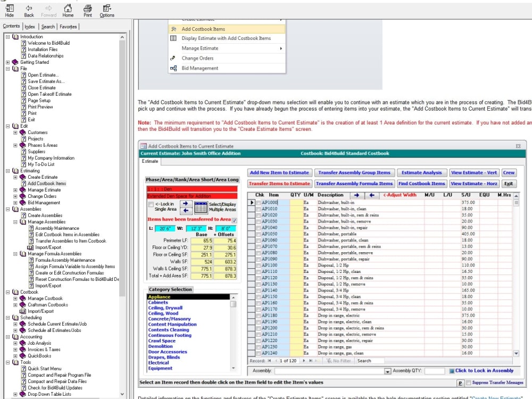Open Print from the toolbar icon
The image size is (532, 399).
point(87,10)
